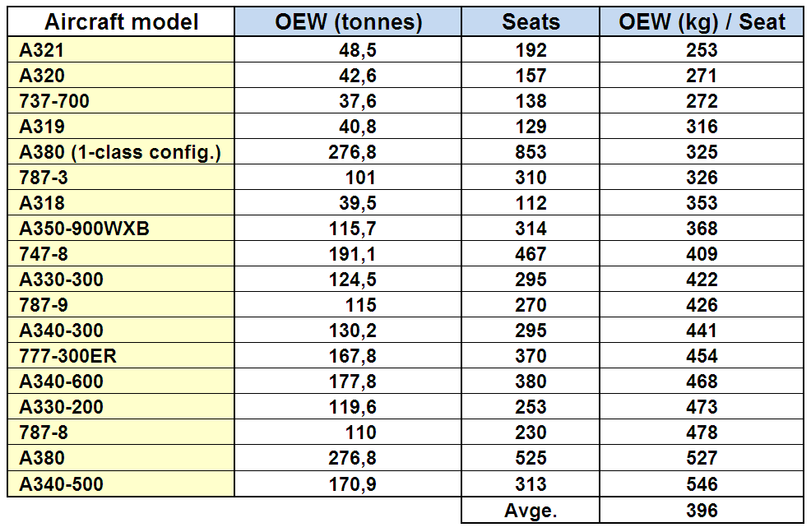Click the A380 (1-class config.) cell
Screen dimensions: 811x532
click(x=121, y=152)
